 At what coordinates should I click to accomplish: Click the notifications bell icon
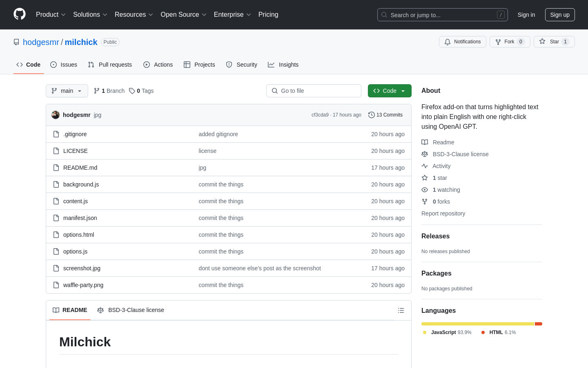point(448,42)
